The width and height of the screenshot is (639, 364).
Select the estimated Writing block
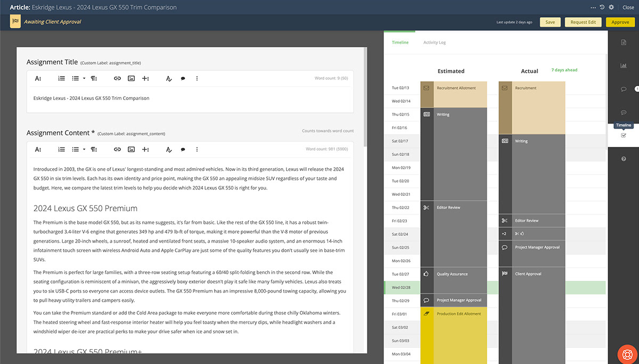[x=453, y=154]
